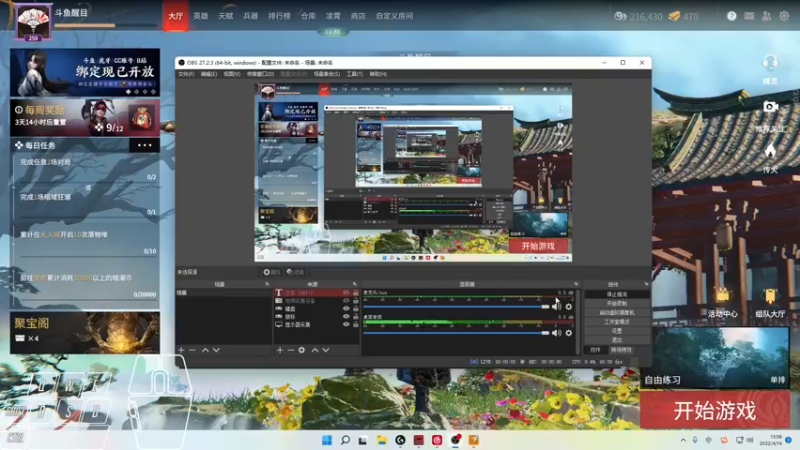800x450 pixels.
Task: Pop out the 控件 dock panel
Action: (x=646, y=284)
